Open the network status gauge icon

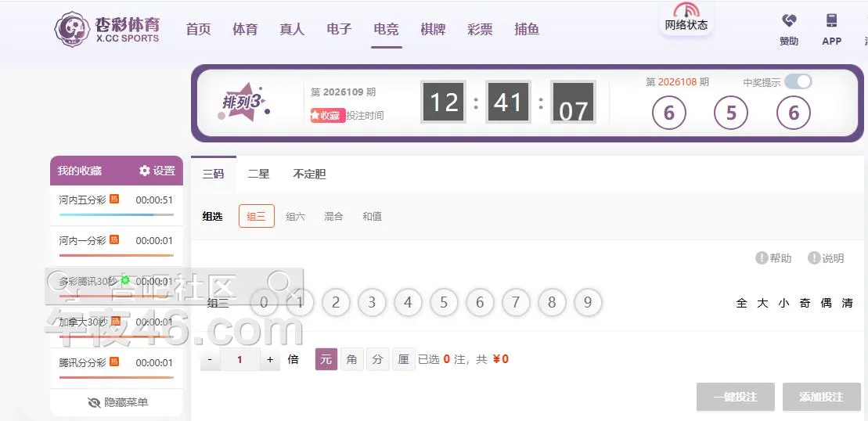click(686, 10)
